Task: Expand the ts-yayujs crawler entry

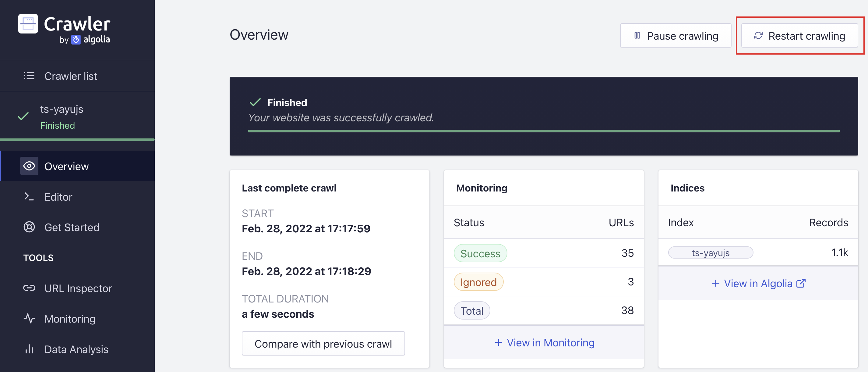Action: point(77,116)
